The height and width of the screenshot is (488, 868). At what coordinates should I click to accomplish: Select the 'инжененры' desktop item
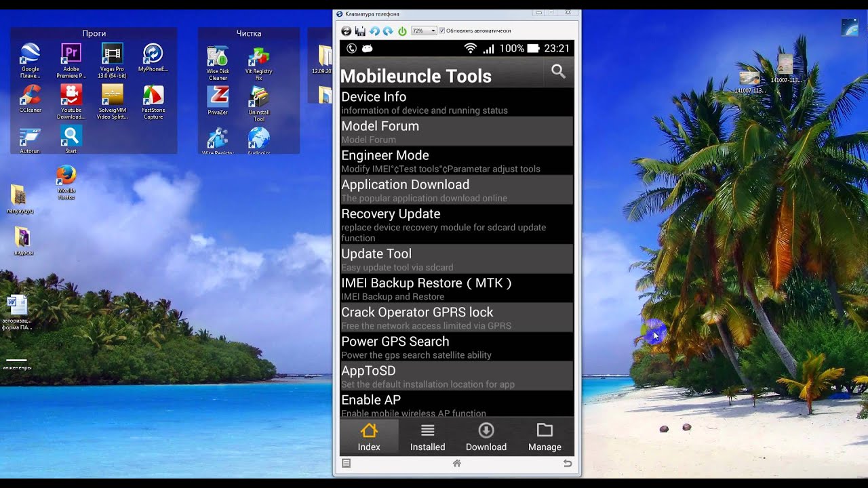click(x=17, y=364)
